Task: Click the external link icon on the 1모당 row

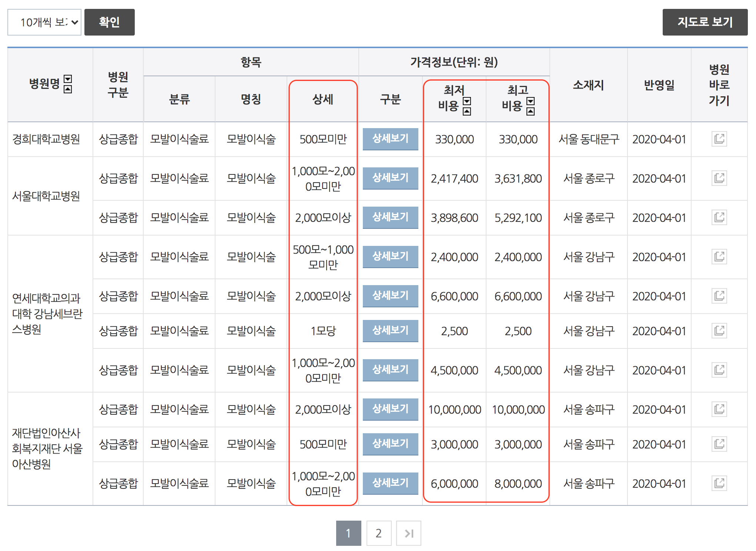Action: coord(720,331)
